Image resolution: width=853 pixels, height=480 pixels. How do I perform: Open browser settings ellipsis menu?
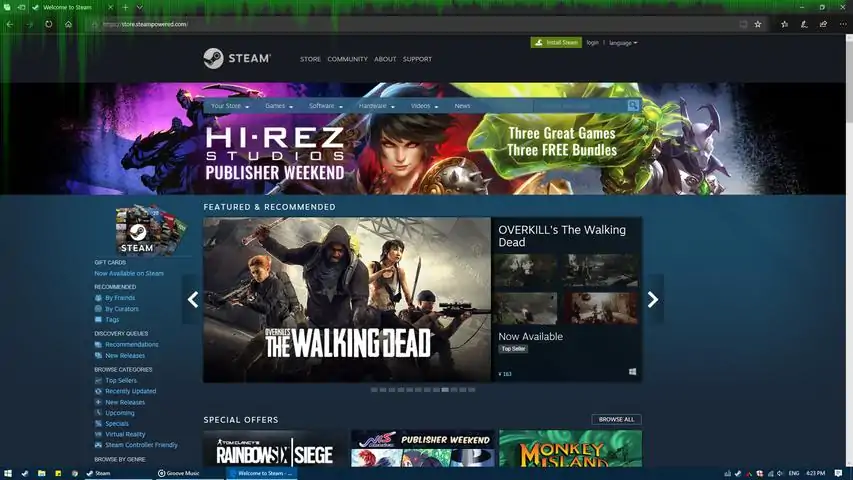coord(843,24)
